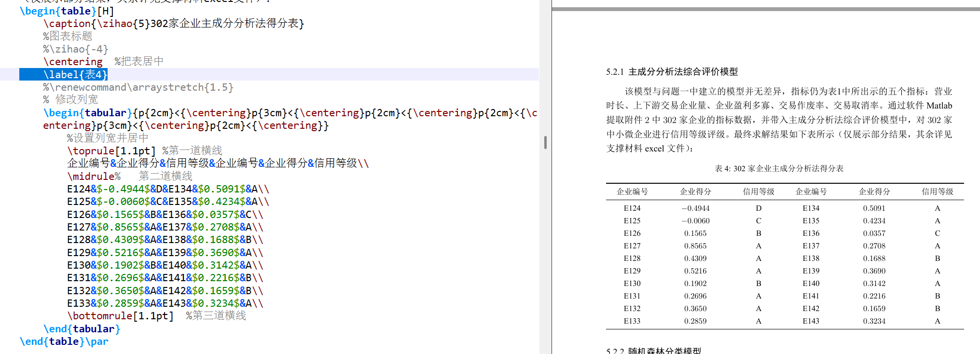Click value −0.0060 in the PDF table
The width and height of the screenshot is (980, 354).
[x=695, y=221]
